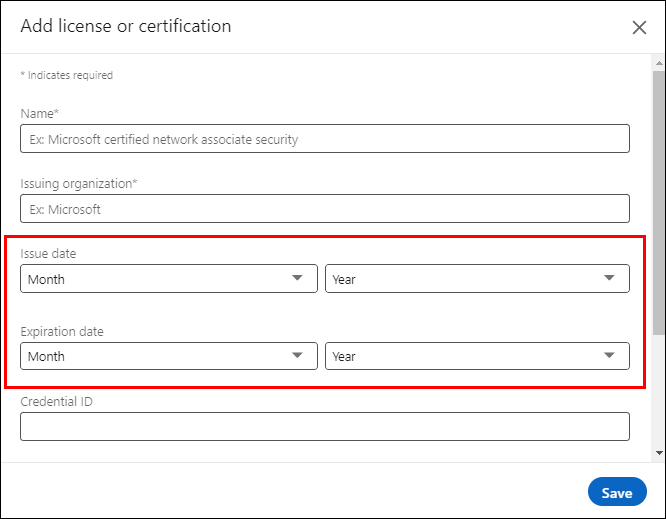Image resolution: width=666 pixels, height=519 pixels.
Task: Click into the Credential ID field
Action: (x=325, y=426)
